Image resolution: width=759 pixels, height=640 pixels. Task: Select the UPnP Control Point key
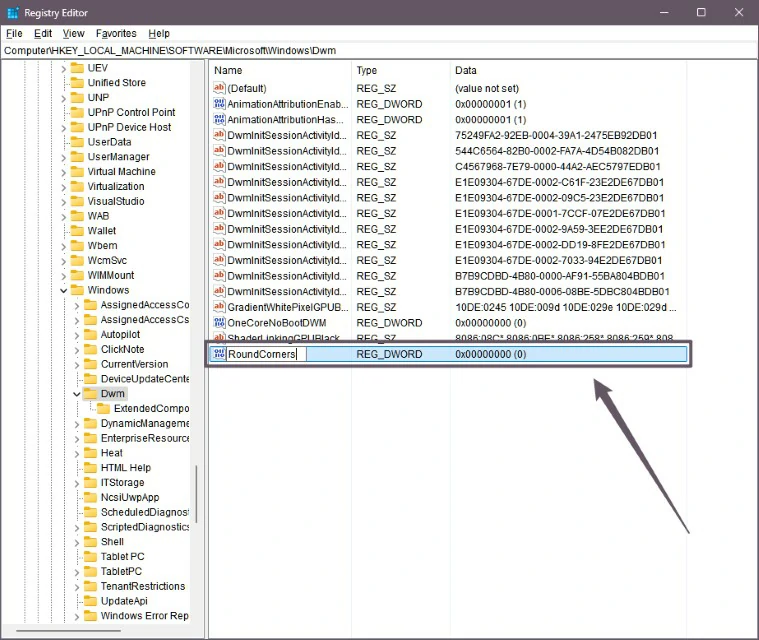[131, 112]
